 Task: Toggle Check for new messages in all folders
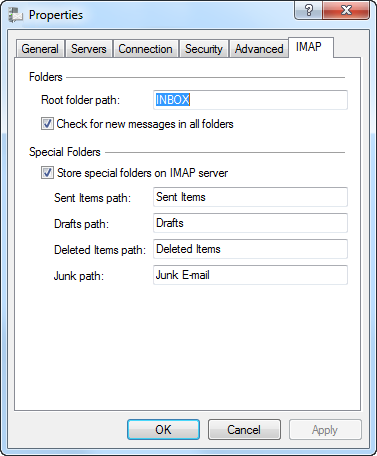[137, 124]
